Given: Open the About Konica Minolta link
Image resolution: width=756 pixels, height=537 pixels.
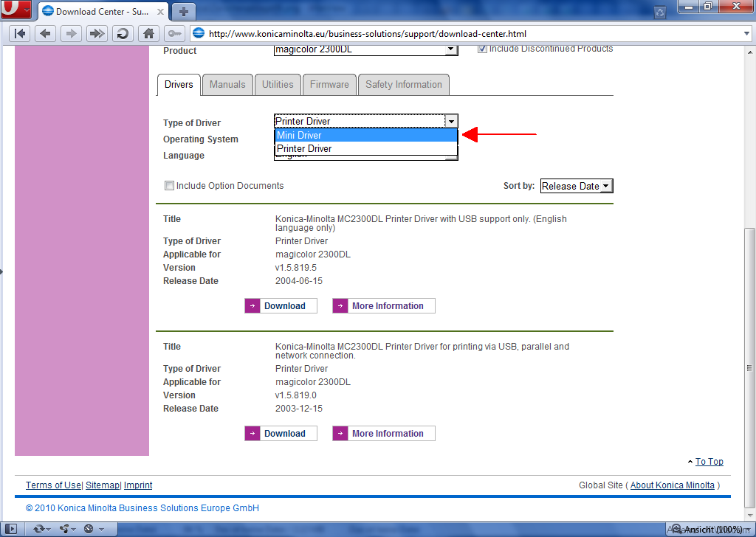Looking at the screenshot, I should click(x=672, y=485).
